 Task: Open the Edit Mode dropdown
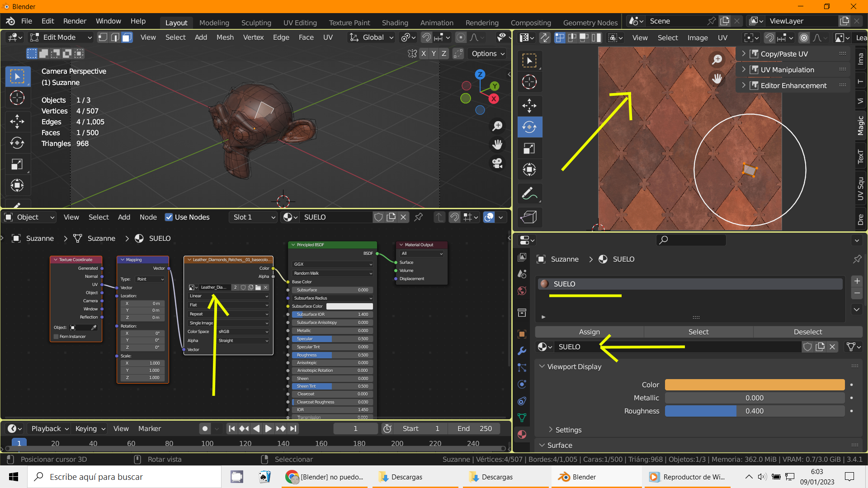(61, 38)
